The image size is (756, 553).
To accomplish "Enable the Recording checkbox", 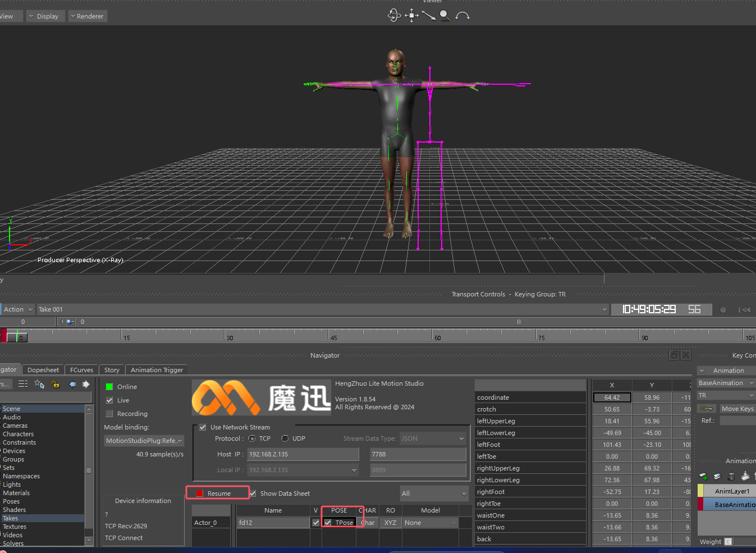I will coord(109,414).
